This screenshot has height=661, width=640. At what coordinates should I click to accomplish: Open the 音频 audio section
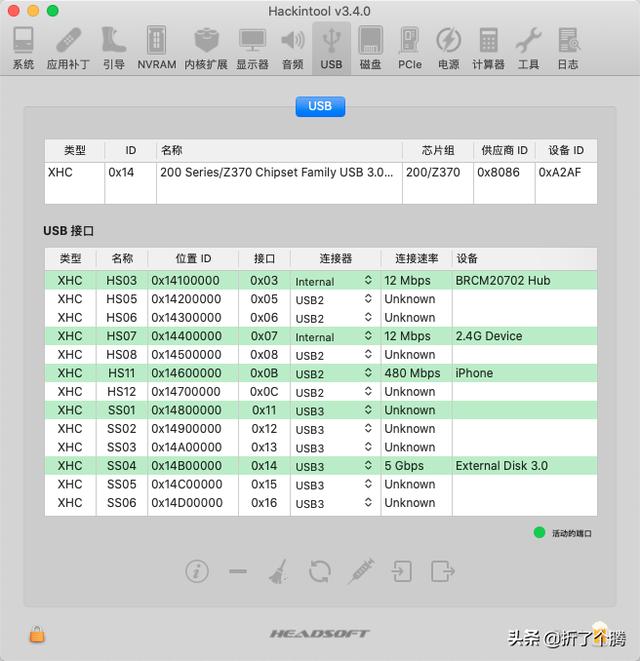point(293,48)
